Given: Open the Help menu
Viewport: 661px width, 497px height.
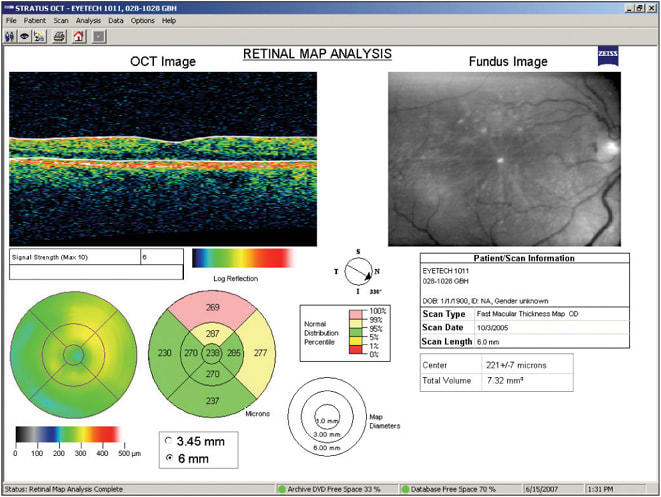Looking at the screenshot, I should (x=169, y=20).
